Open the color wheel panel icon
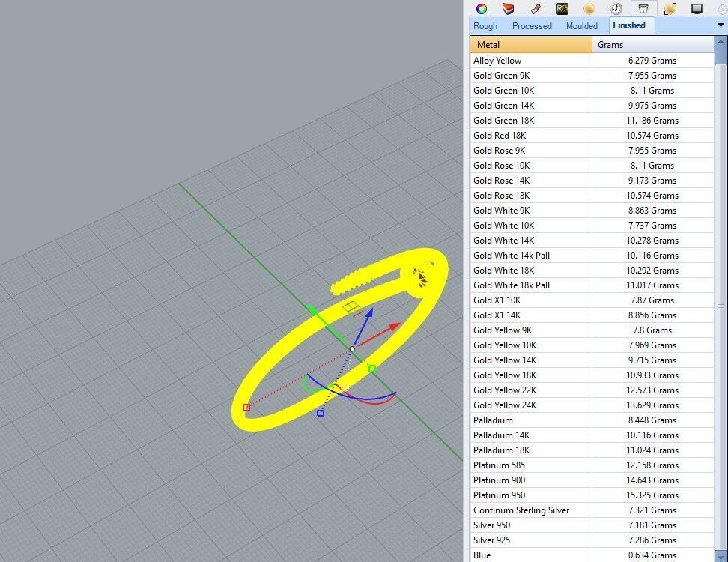The height and width of the screenshot is (562, 728). point(482,8)
